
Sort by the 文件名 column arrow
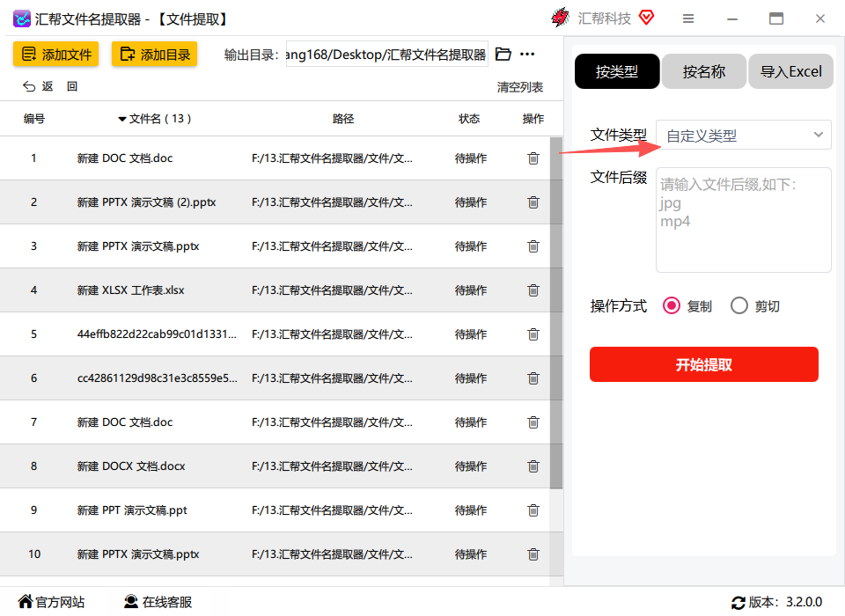[x=122, y=119]
